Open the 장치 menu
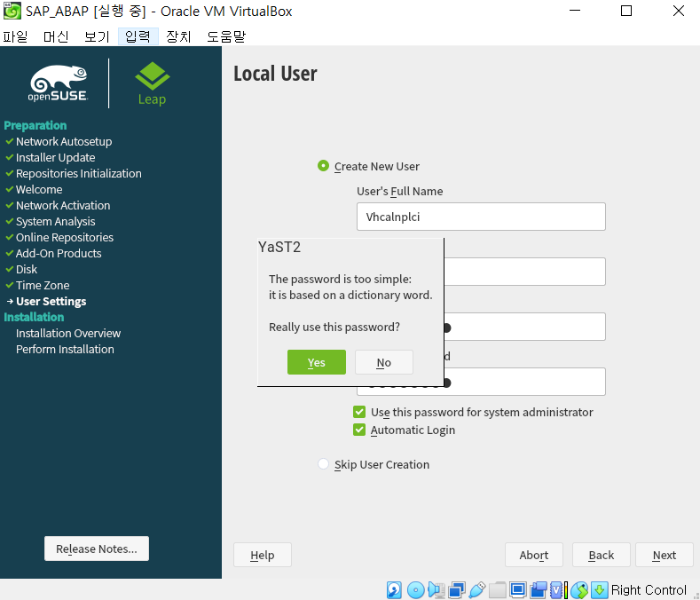The image size is (700, 600). click(x=178, y=36)
